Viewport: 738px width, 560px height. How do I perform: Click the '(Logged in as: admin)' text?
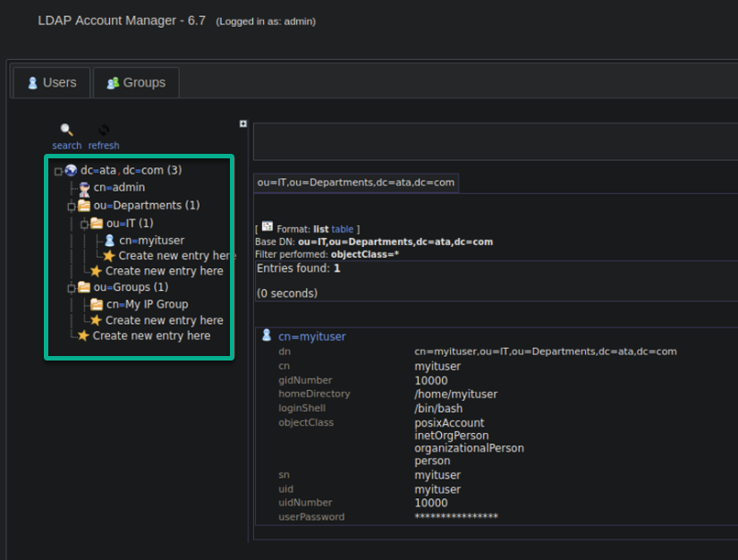(266, 21)
